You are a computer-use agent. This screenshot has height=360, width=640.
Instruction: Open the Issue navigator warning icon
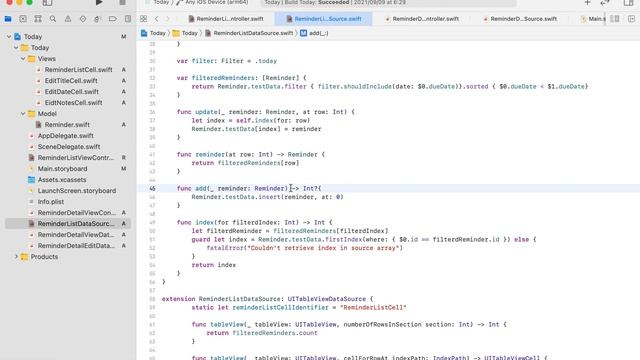(x=68, y=19)
